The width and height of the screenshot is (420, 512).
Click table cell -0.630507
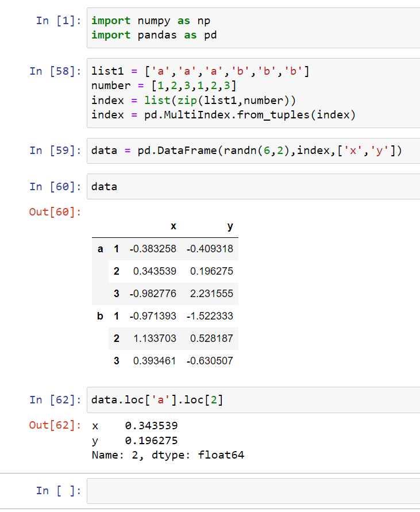click(x=210, y=361)
